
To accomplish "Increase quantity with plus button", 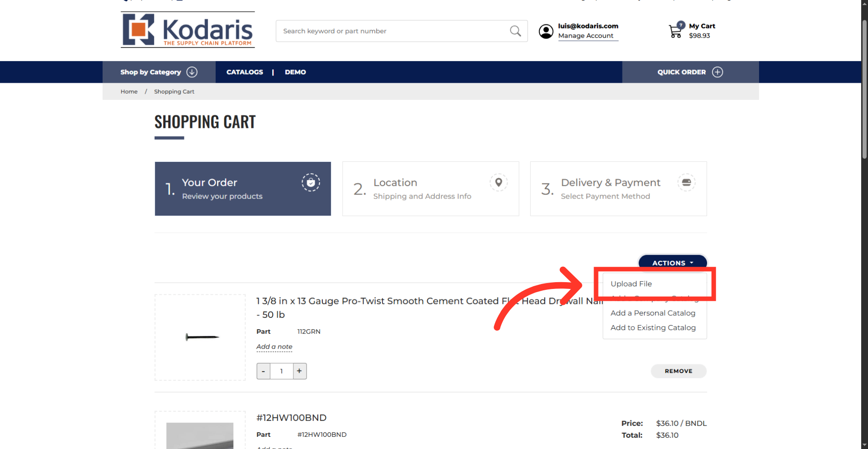I will [299, 371].
